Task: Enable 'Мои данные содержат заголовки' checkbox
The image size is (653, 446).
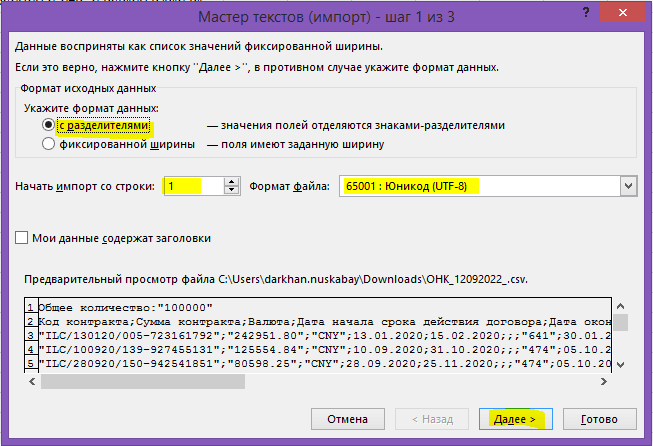Action: click(22, 238)
